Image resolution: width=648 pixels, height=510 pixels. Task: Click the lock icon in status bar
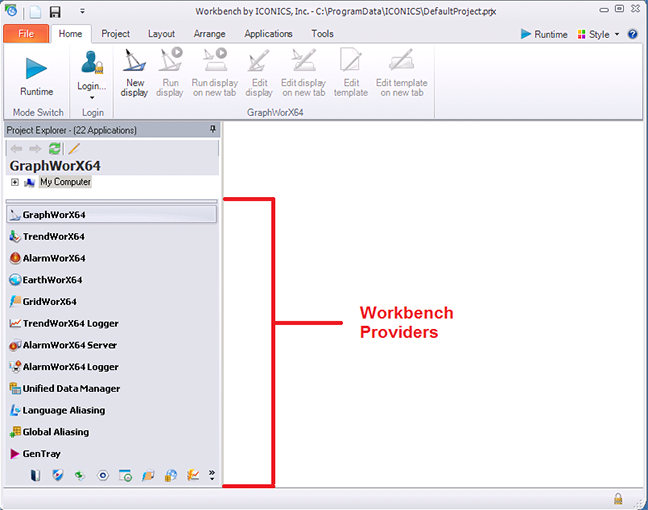pos(618,498)
